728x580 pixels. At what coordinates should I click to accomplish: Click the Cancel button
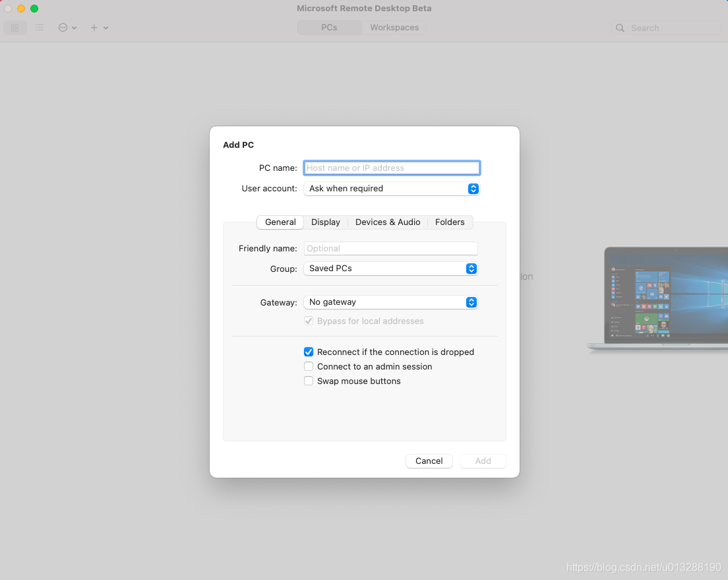click(x=429, y=461)
